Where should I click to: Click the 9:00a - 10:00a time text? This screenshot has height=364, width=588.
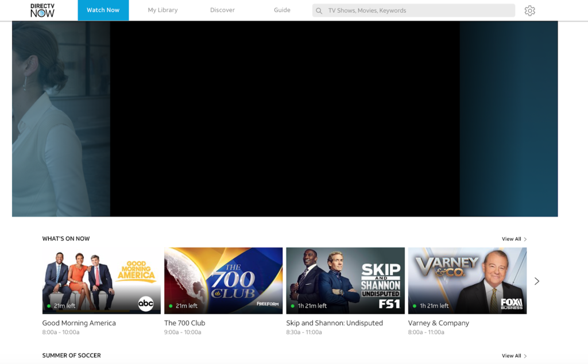click(183, 332)
